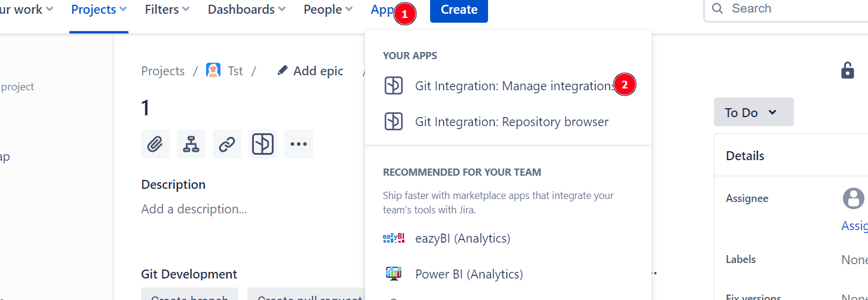Click the Add epic link

311,71
